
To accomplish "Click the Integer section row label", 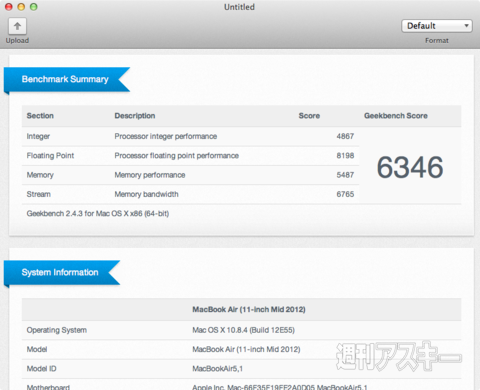I will 38,136.
